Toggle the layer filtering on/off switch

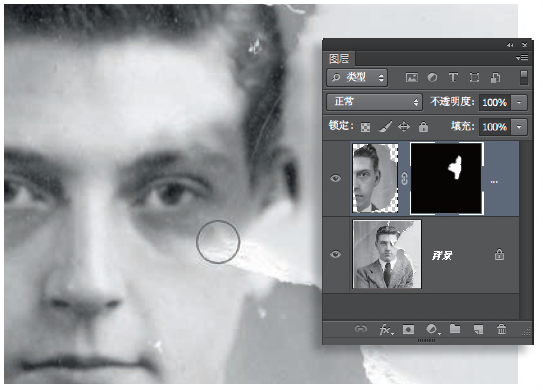coord(524,78)
